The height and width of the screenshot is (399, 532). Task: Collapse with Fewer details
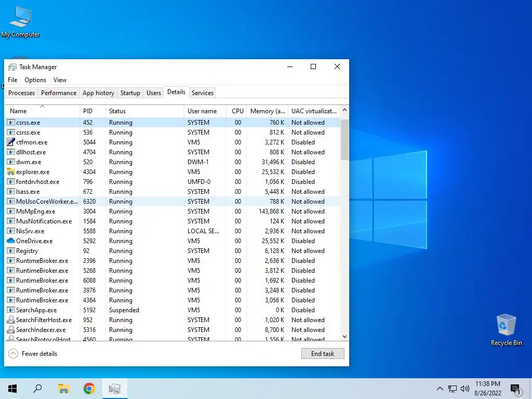(33, 353)
